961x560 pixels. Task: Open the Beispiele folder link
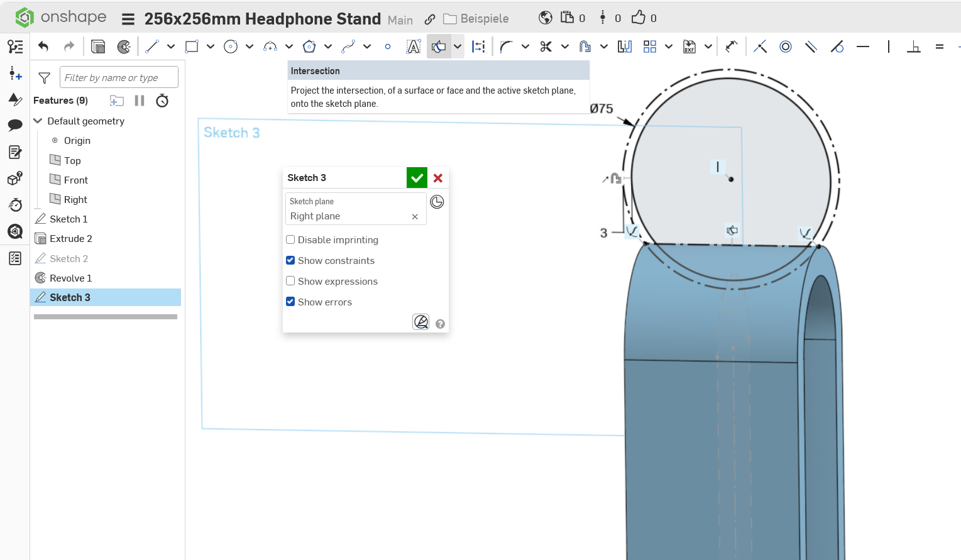point(476,19)
